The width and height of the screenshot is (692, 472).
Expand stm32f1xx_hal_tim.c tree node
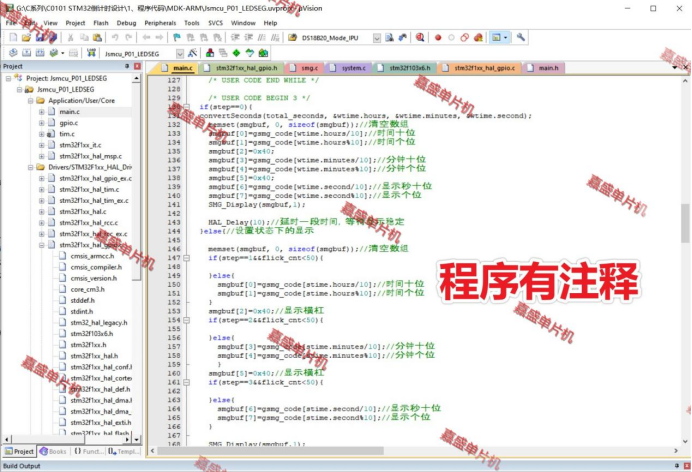pyautogui.click(x=41, y=190)
